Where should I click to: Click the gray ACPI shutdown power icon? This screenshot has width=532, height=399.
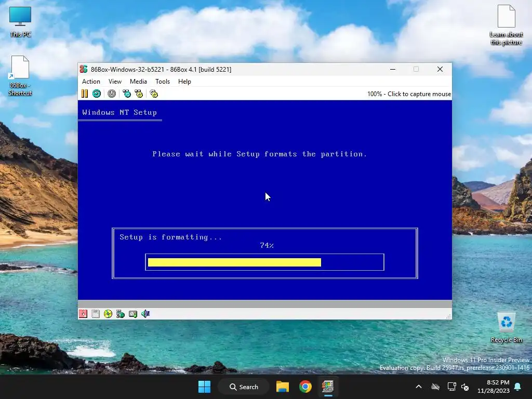point(112,94)
